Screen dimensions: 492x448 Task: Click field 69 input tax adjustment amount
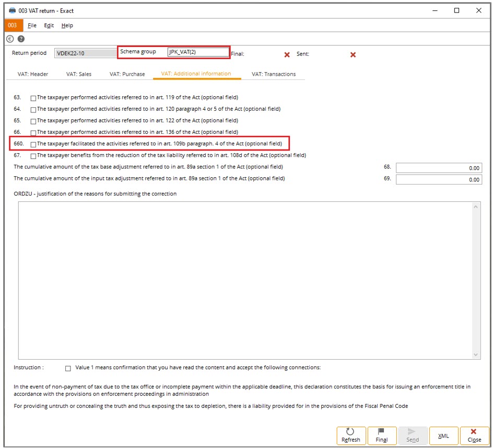coord(439,180)
